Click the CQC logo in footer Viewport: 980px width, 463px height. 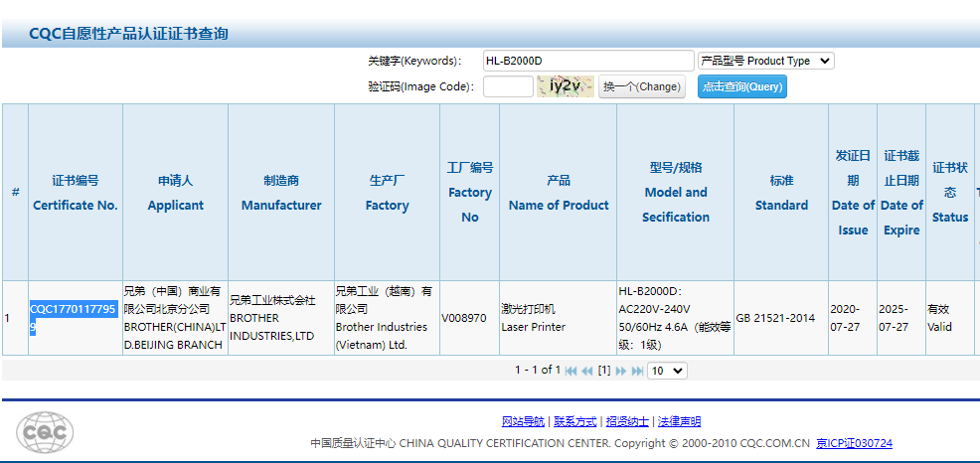(45, 432)
